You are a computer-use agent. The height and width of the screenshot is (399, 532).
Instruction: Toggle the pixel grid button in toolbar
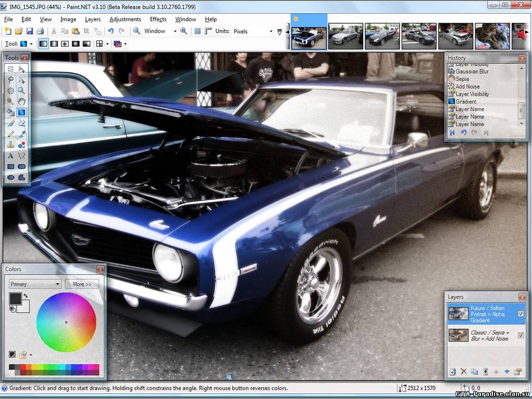197,31
